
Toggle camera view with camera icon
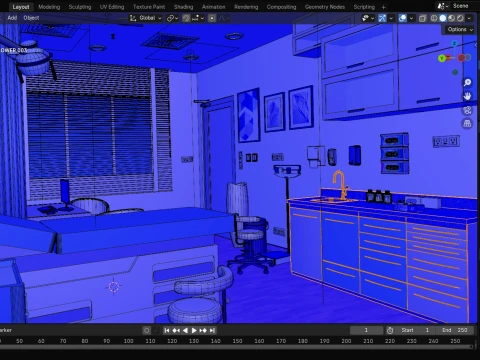[x=467, y=110]
